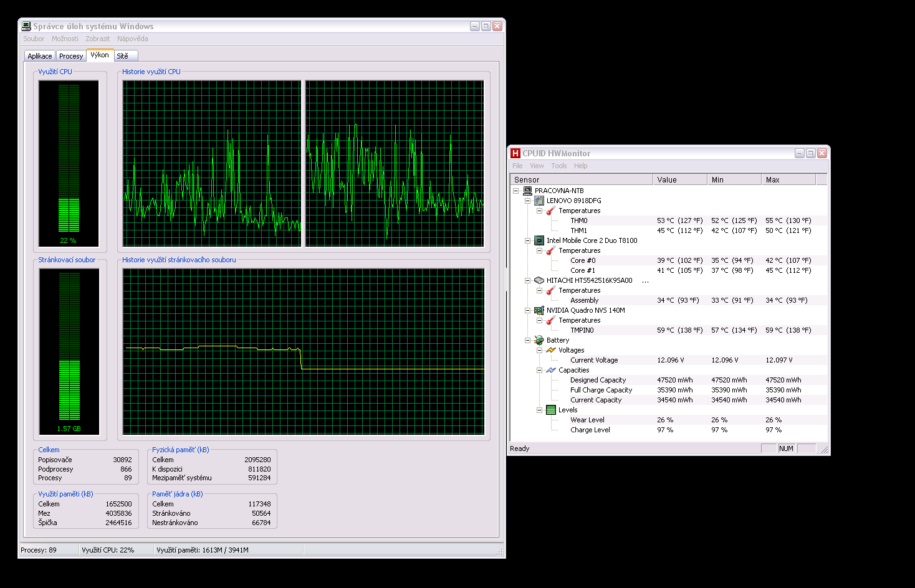Open the Možnosti menu
The image size is (915, 588).
[x=65, y=39]
